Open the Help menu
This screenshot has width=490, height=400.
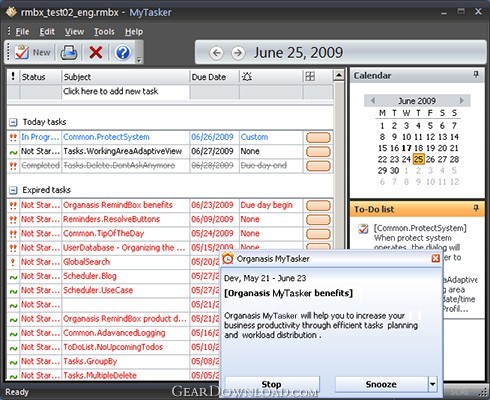(x=134, y=32)
